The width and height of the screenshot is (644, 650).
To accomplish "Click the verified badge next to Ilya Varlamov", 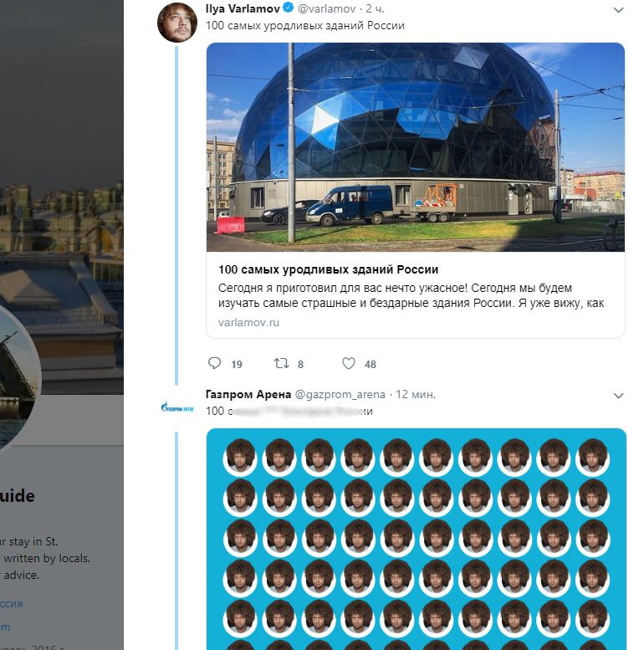I will (x=289, y=8).
